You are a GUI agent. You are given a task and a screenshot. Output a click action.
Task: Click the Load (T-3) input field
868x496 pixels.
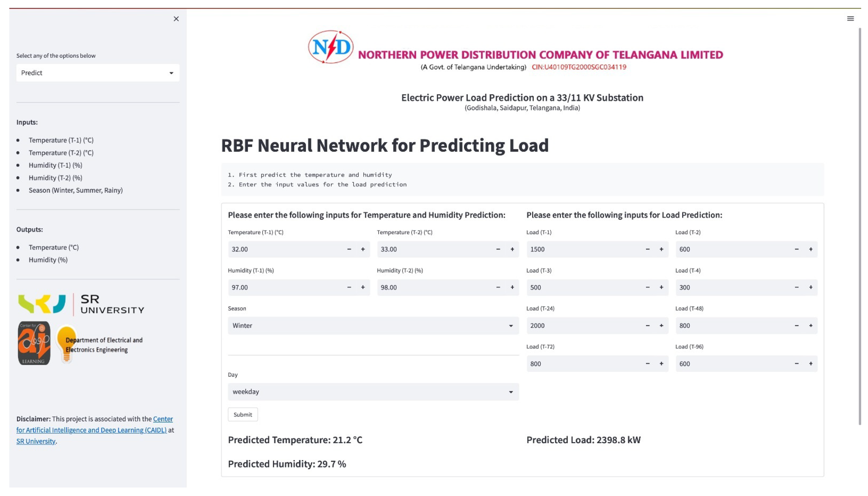(x=583, y=288)
